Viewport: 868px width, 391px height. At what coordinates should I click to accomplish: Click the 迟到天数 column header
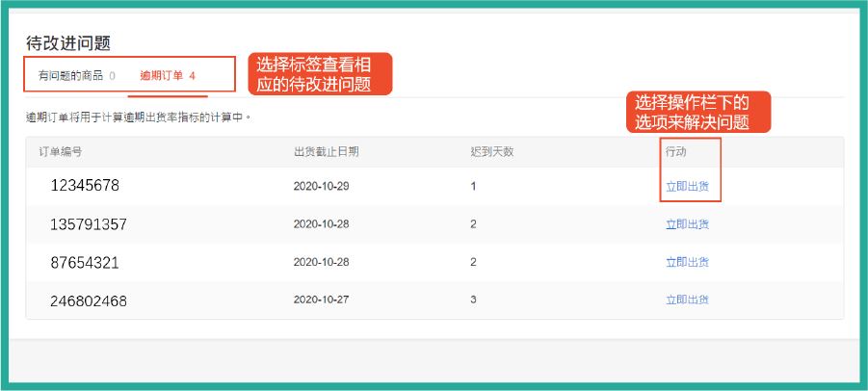click(492, 151)
